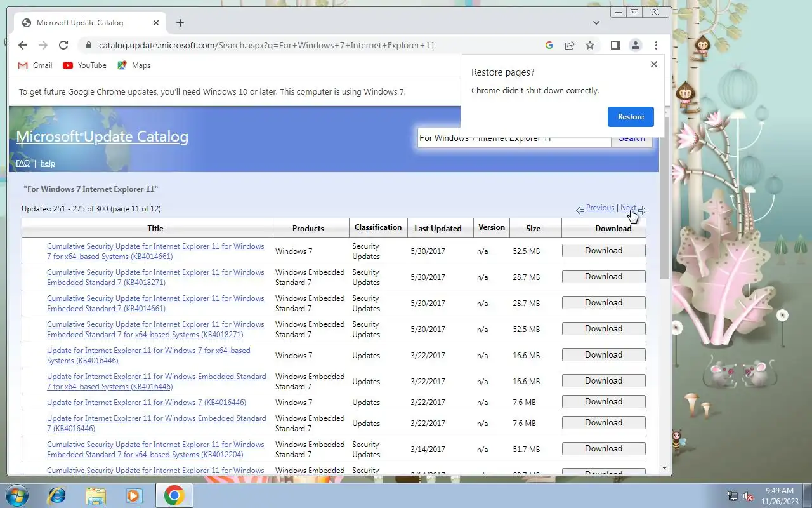Click the network icon in system tray
The image size is (812, 508).
click(x=733, y=496)
